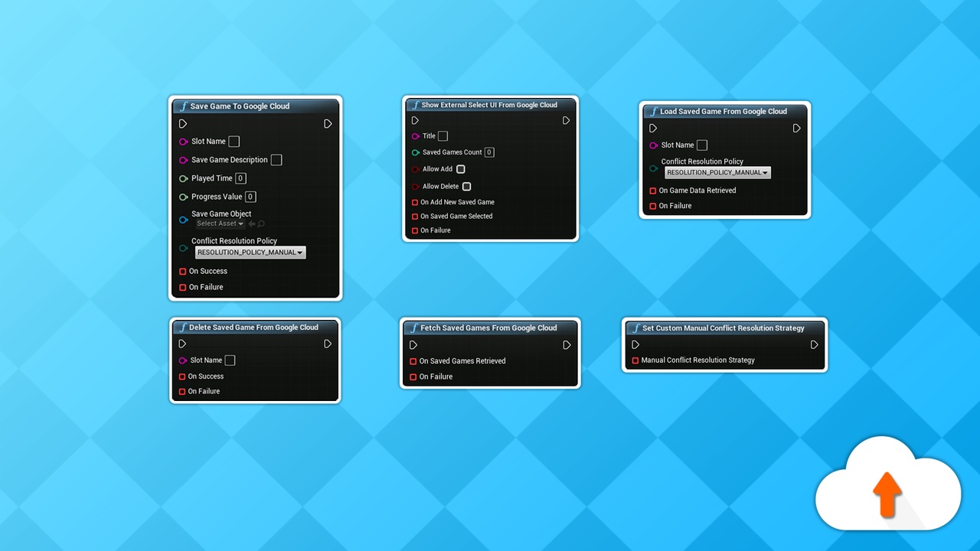The width and height of the screenshot is (980, 551).
Task: Click Slot Name pin in Save Game To Google Cloud
Action: (x=184, y=142)
